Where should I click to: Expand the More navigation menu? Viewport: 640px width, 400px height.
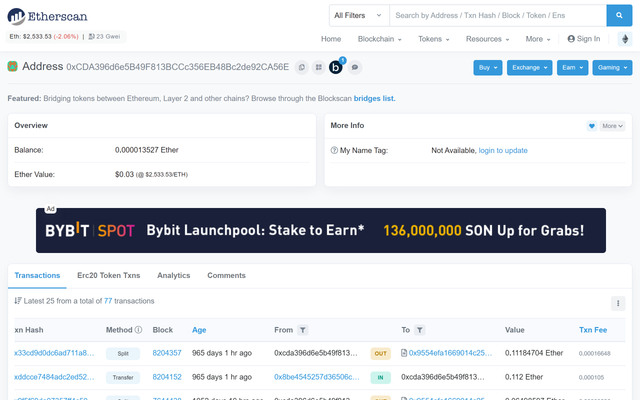[x=538, y=39]
